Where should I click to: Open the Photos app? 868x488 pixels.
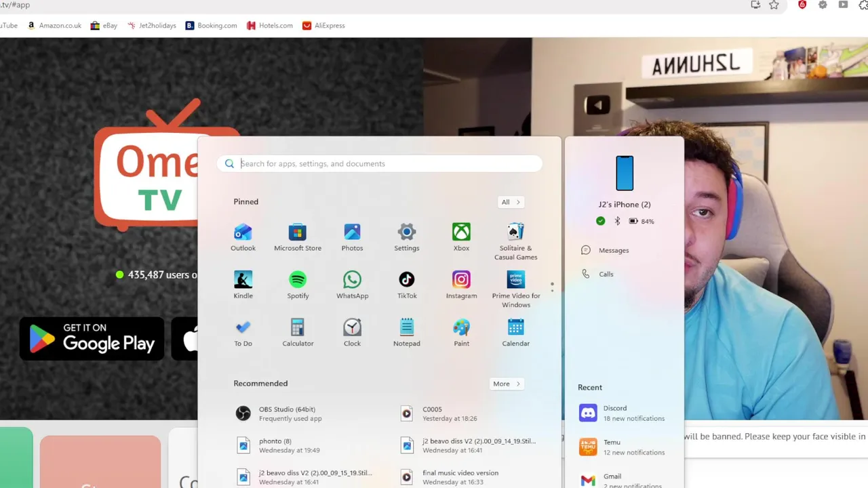click(x=352, y=238)
